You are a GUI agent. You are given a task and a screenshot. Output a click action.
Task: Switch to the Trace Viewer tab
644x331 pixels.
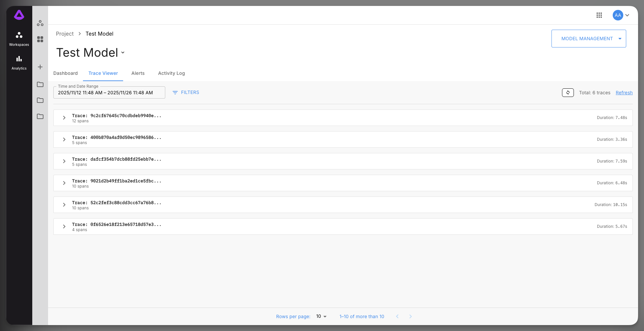(x=103, y=73)
